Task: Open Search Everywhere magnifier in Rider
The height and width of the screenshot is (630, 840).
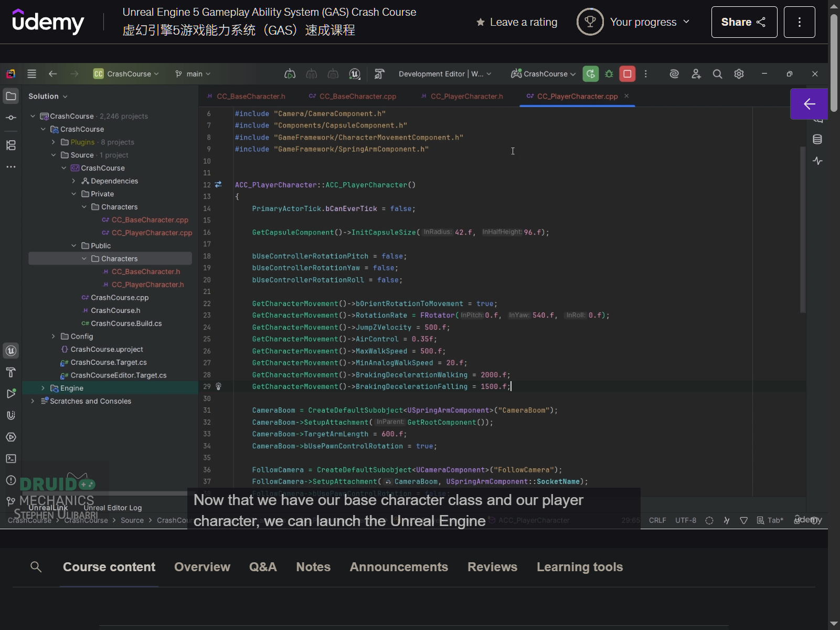Action: click(x=717, y=74)
